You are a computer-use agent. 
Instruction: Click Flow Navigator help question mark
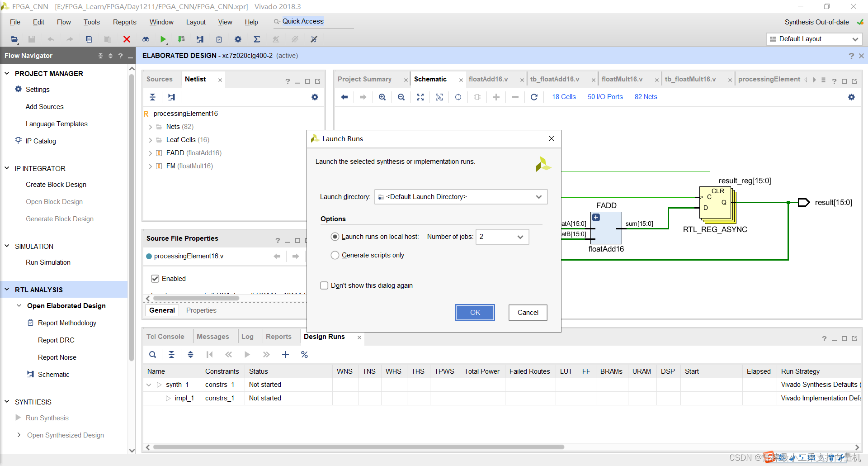click(120, 56)
